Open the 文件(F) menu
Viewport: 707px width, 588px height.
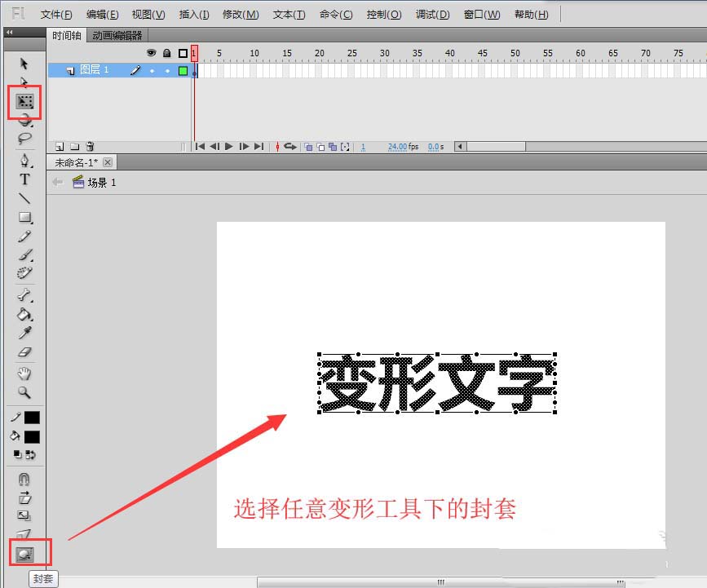pos(56,15)
